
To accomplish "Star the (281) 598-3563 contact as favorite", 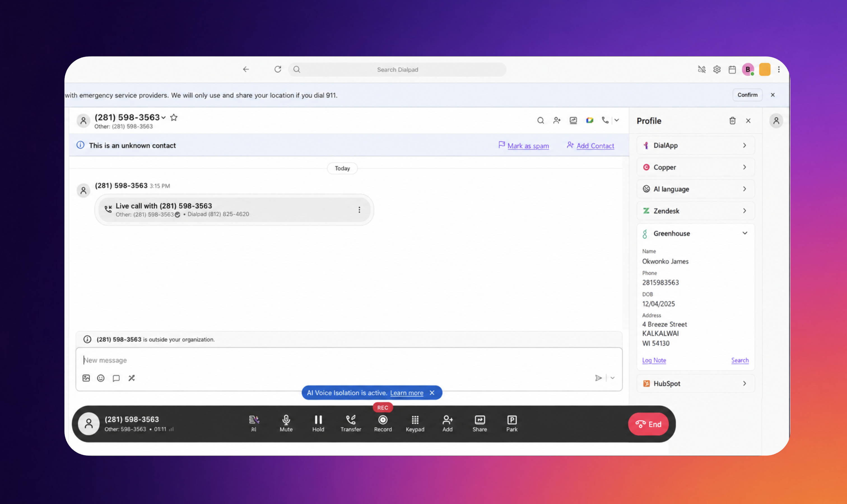I will (174, 118).
